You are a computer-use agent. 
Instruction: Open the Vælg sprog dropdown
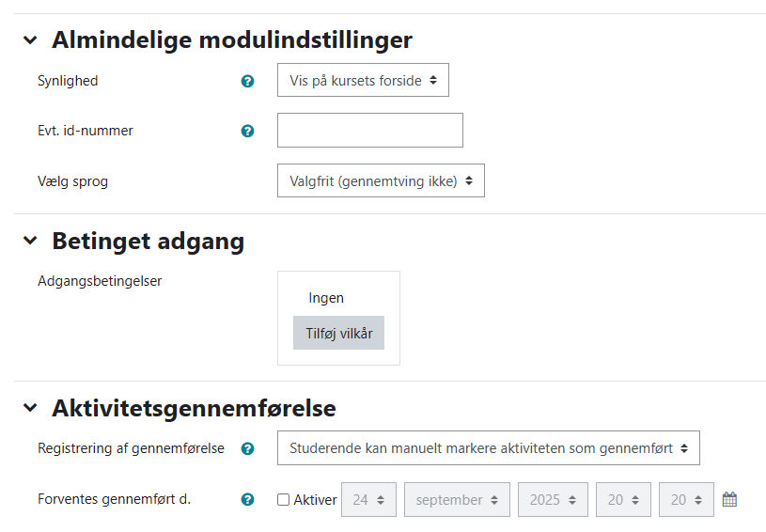(x=381, y=180)
